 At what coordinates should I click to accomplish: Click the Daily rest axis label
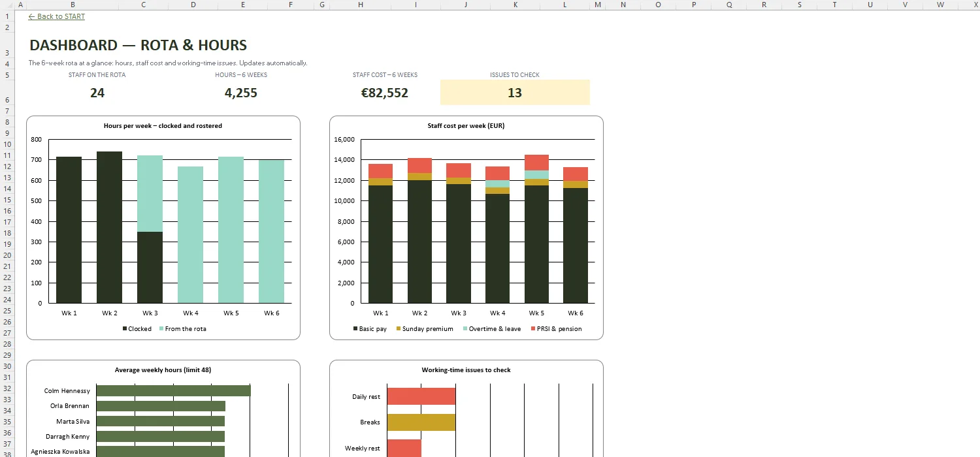(366, 397)
